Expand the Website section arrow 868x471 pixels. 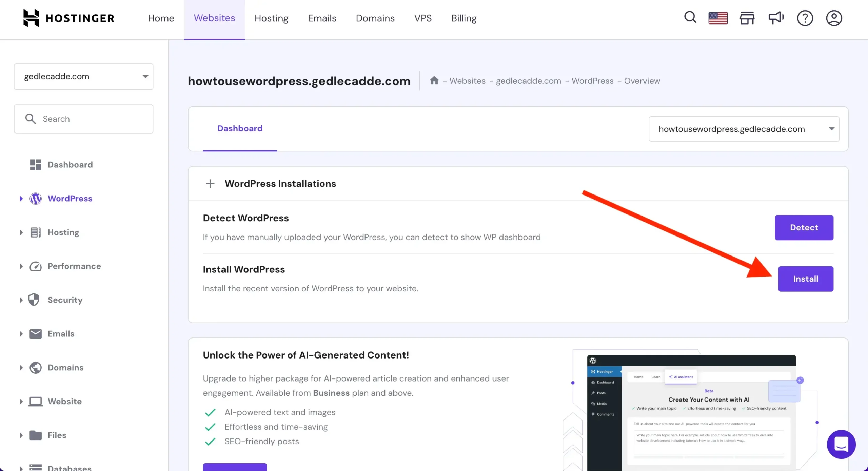21,402
